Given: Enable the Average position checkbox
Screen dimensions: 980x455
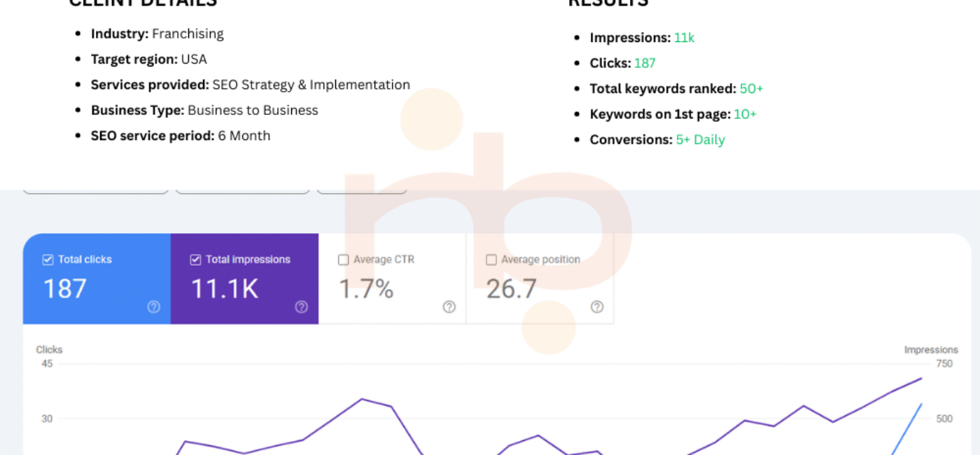Looking at the screenshot, I should (x=491, y=260).
